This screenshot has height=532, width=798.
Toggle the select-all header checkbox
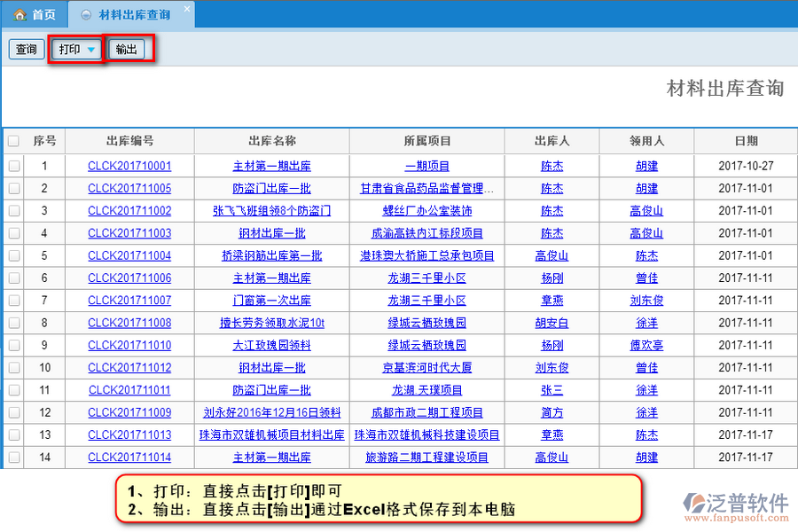click(x=13, y=141)
